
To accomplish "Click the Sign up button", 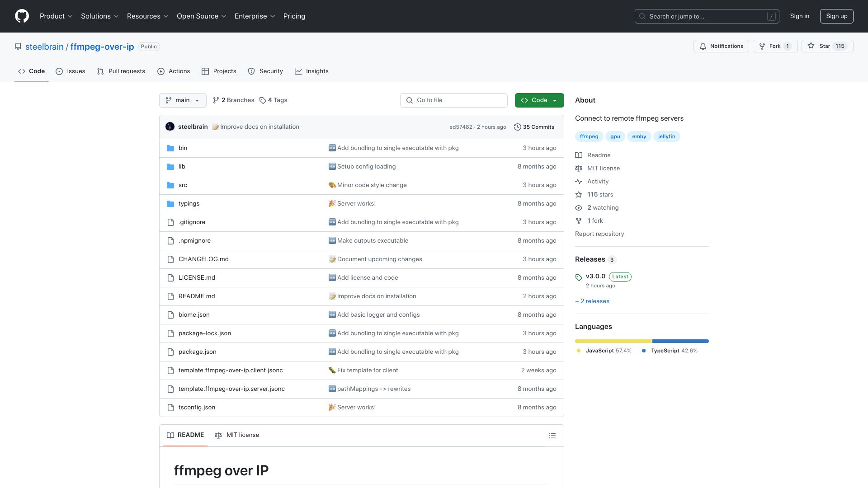I will point(837,16).
